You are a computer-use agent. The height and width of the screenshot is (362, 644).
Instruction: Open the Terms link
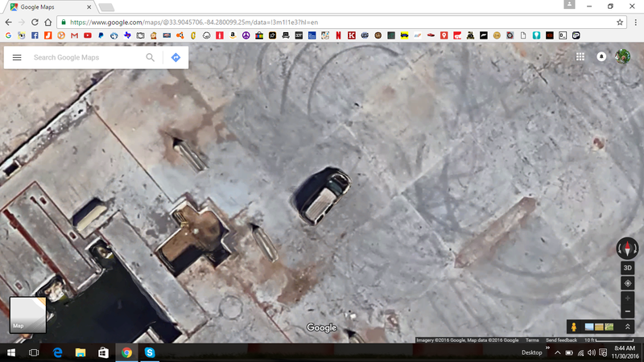(x=532, y=340)
